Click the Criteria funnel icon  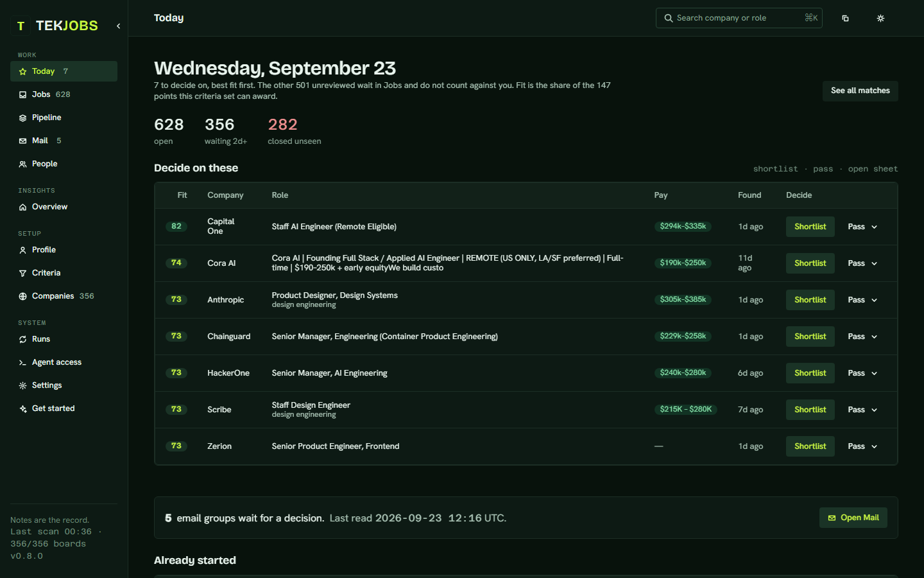22,273
